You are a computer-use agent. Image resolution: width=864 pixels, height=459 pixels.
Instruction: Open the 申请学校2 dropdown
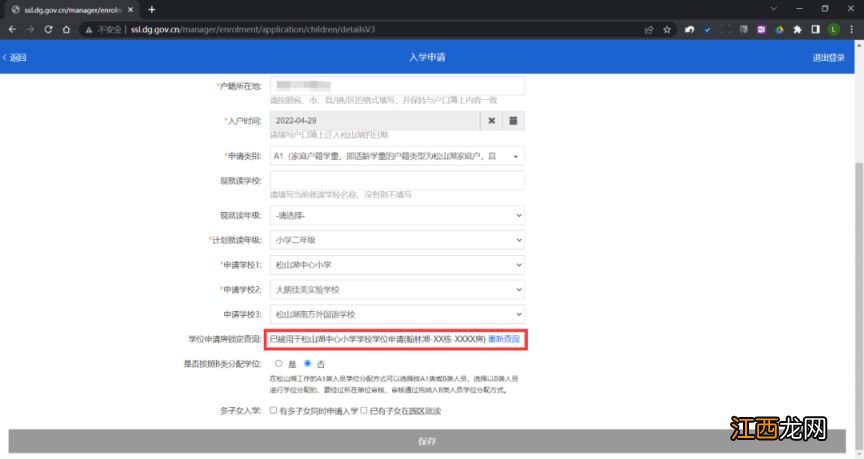397,290
